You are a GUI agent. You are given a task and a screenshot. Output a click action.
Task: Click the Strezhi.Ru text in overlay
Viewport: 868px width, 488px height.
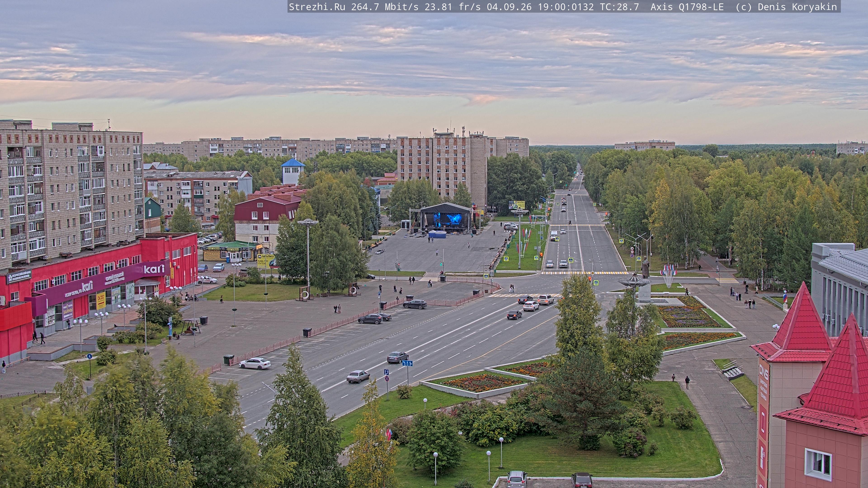tap(317, 7)
